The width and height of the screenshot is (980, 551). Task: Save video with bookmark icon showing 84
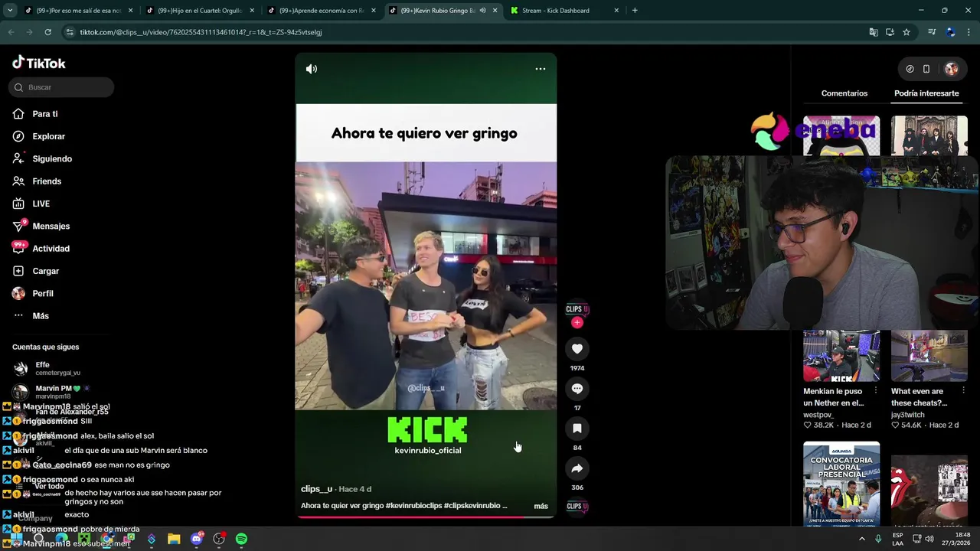click(577, 429)
